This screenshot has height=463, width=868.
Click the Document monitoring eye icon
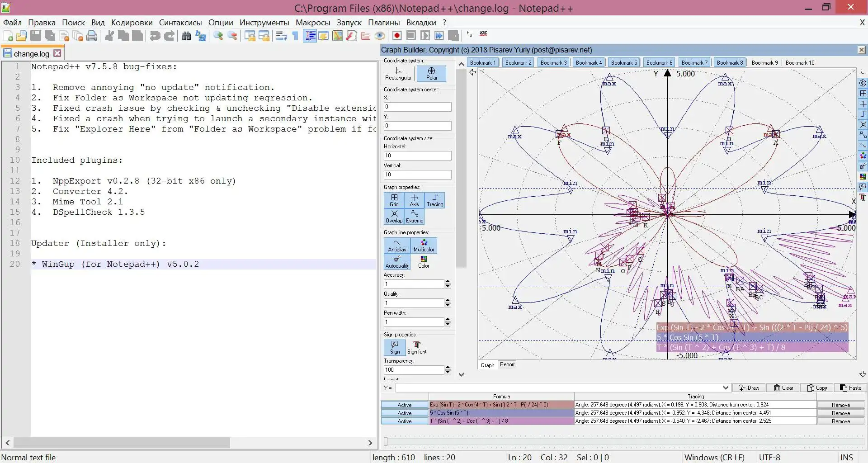(380, 36)
